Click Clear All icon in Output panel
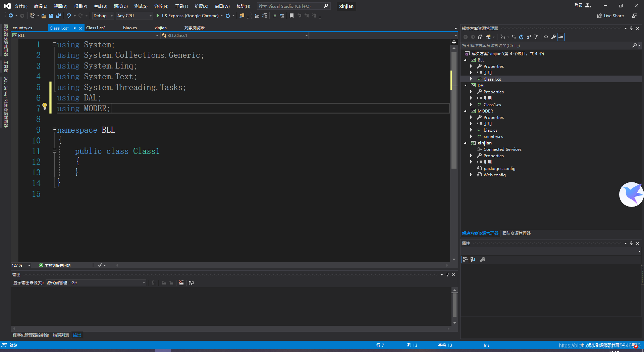 pos(181,283)
